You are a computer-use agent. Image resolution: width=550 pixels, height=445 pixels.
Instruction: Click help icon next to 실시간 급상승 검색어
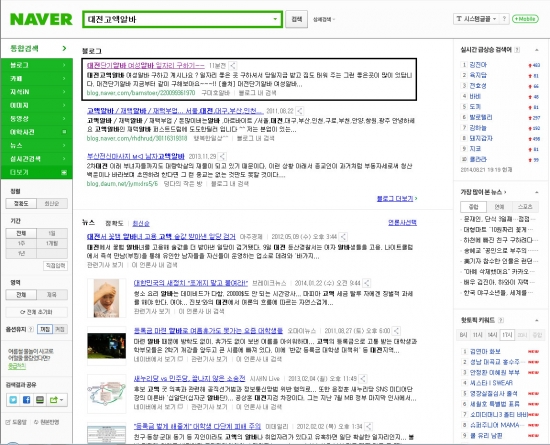click(517, 50)
